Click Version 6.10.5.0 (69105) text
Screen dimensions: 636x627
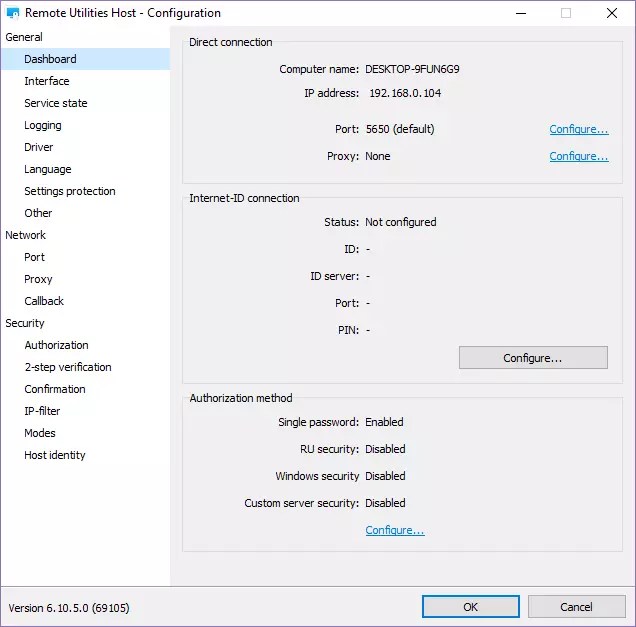coord(69,608)
